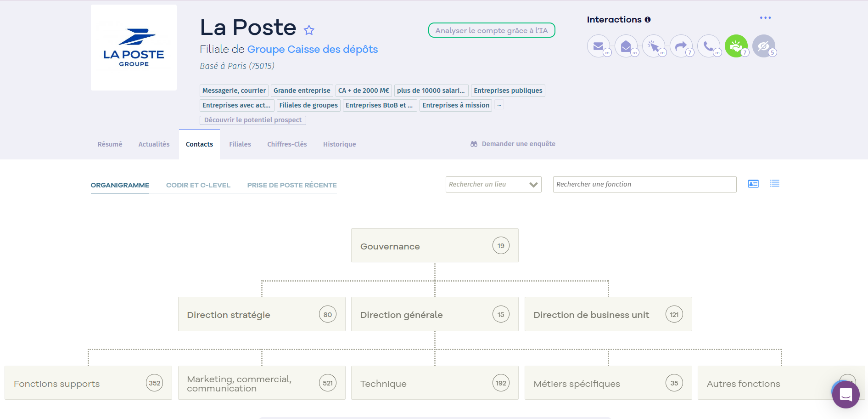
Task: Click the phone call interaction icon
Action: pyautogui.click(x=708, y=46)
